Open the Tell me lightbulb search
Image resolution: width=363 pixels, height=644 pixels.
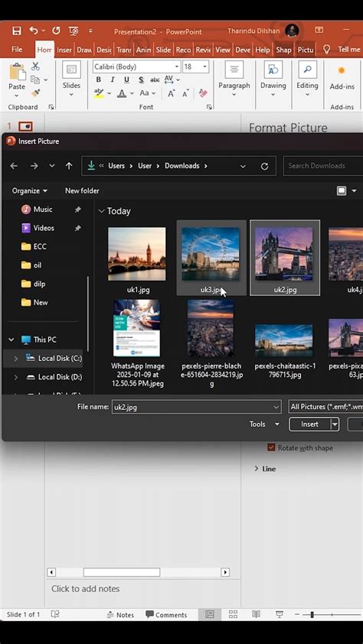click(327, 50)
